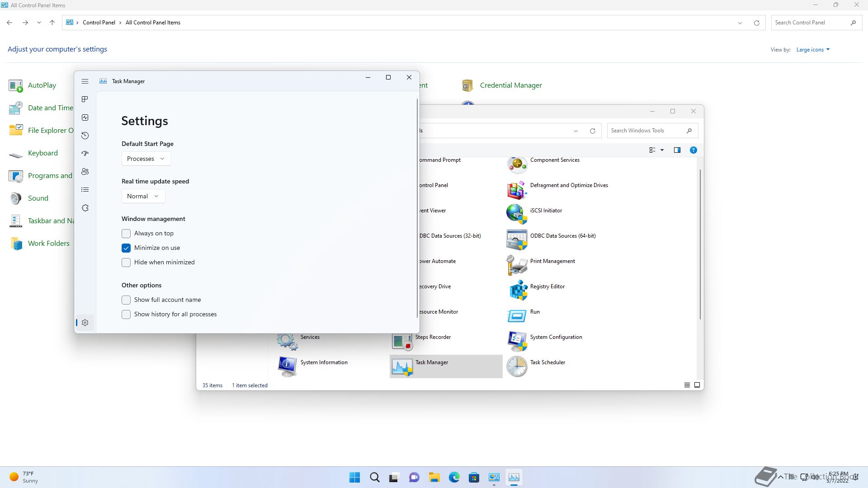Click ODBC Data Sources (64-bit) icon
Image resolution: width=868 pixels, height=488 pixels.
click(x=517, y=240)
